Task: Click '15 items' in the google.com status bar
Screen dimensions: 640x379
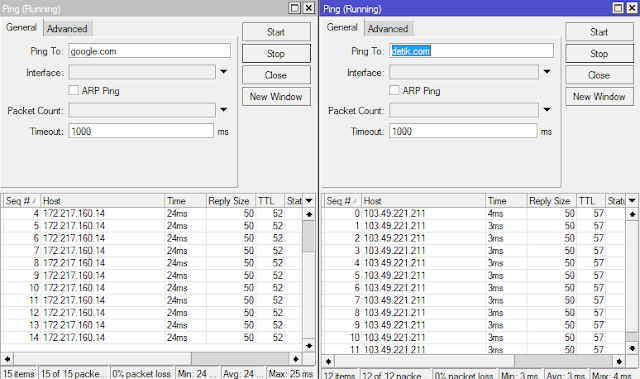Action: 19,374
